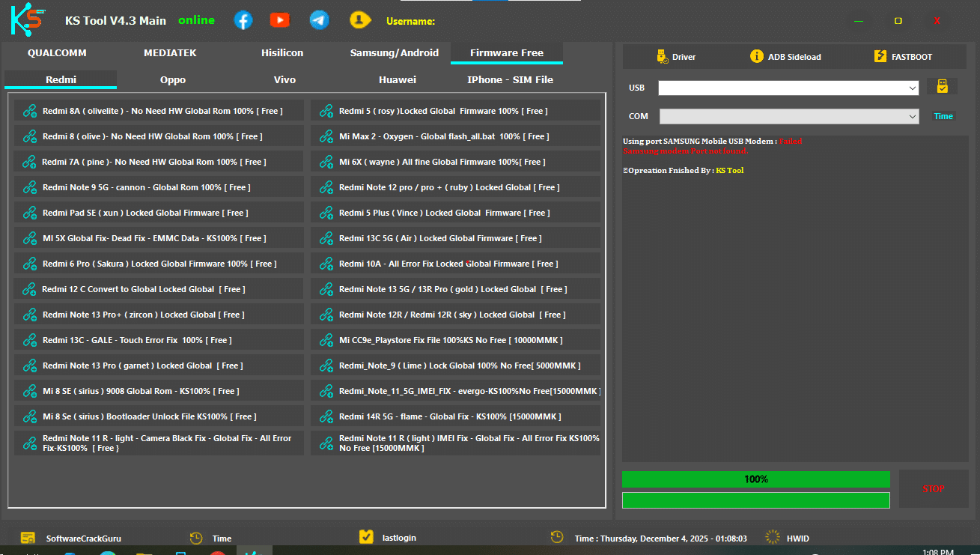Switch to the QUALCOMM tab
980x555 pixels.
pos(57,52)
